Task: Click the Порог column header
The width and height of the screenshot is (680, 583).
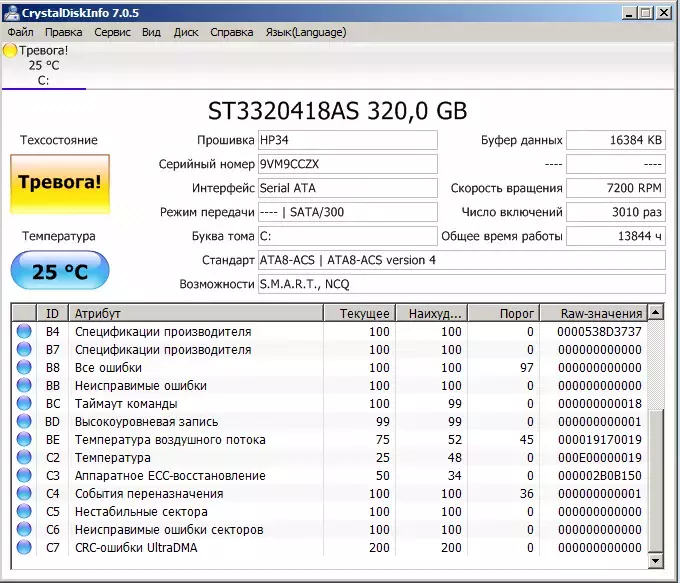Action: [503, 313]
